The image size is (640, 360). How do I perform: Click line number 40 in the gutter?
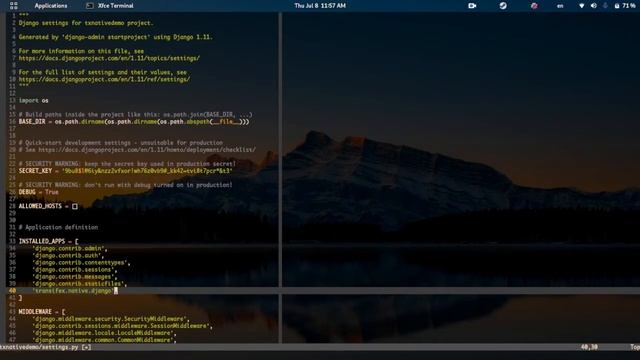point(12,291)
